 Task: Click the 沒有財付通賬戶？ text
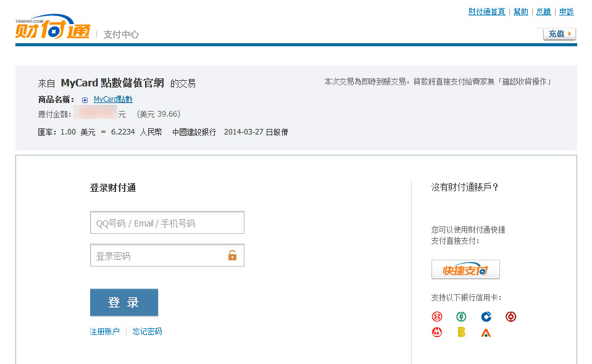465,187
